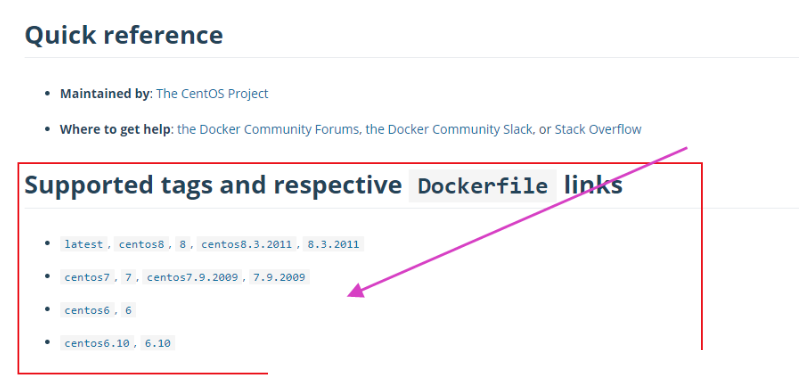Click the Quick reference heading

point(124,35)
